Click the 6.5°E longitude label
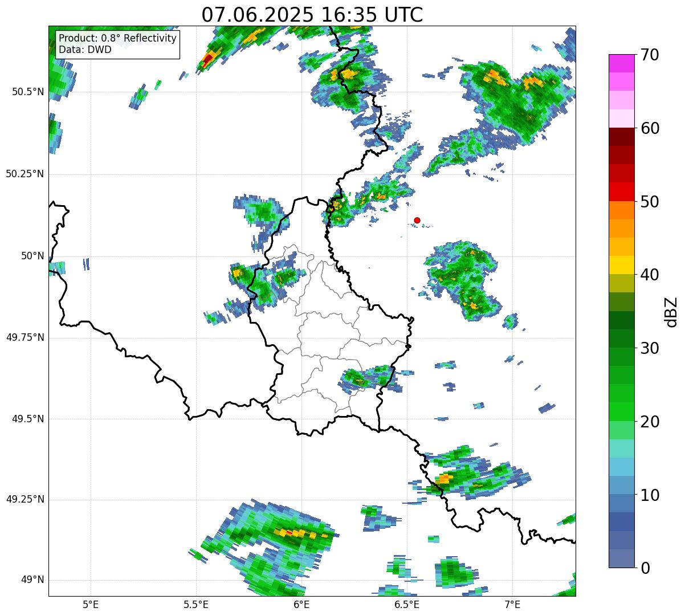 pyautogui.click(x=407, y=604)
